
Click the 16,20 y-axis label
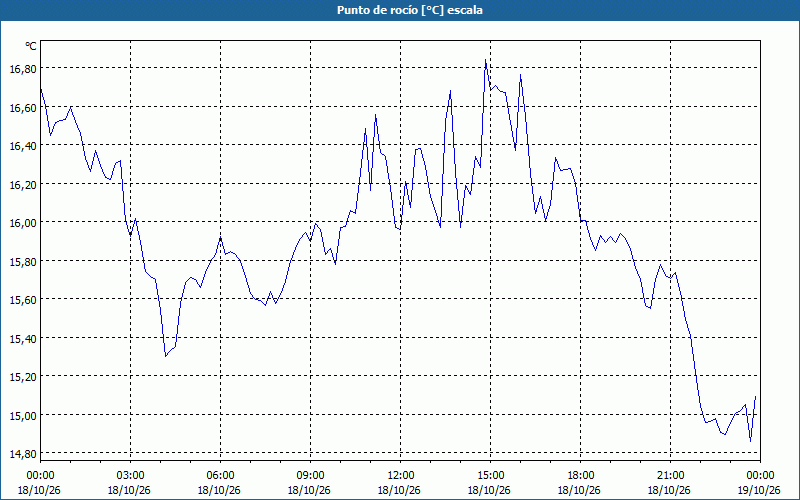(x=23, y=185)
